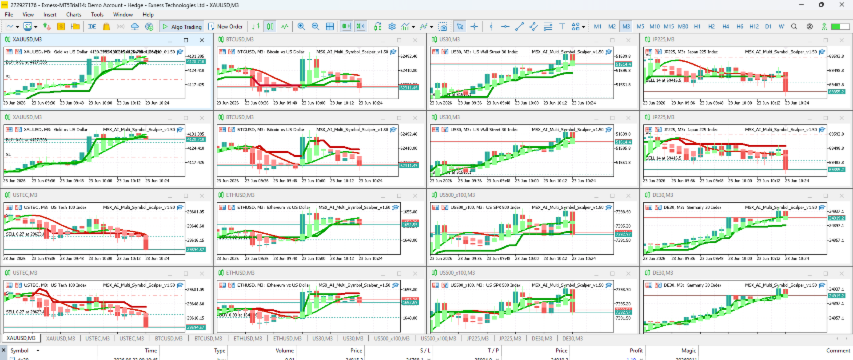Select the H1 timeframe button

point(697,26)
